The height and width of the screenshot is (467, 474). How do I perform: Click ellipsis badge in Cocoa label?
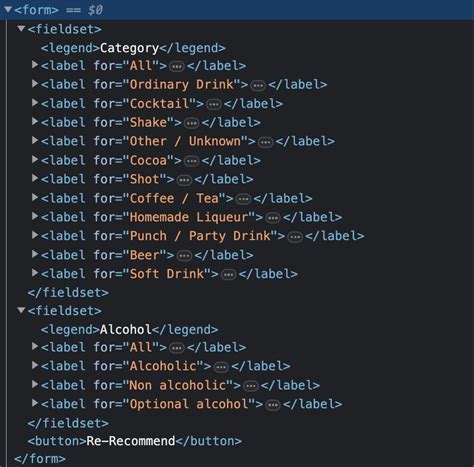(x=192, y=162)
